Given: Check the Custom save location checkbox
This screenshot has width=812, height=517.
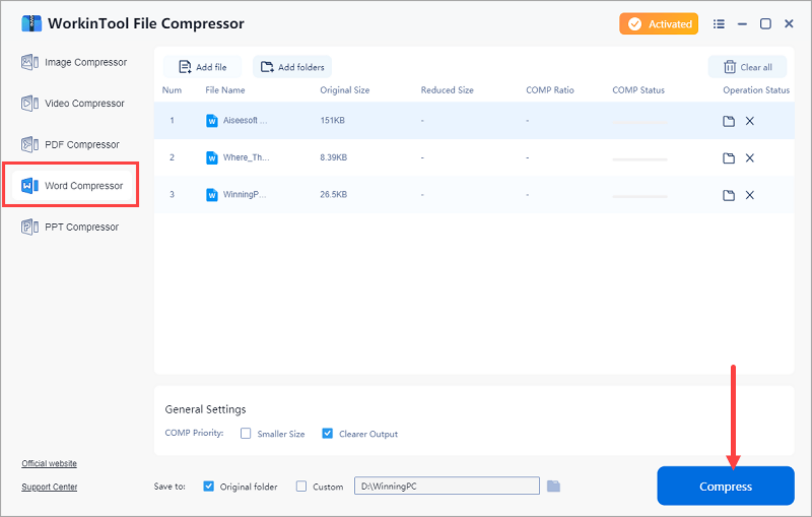Looking at the screenshot, I should [x=301, y=486].
